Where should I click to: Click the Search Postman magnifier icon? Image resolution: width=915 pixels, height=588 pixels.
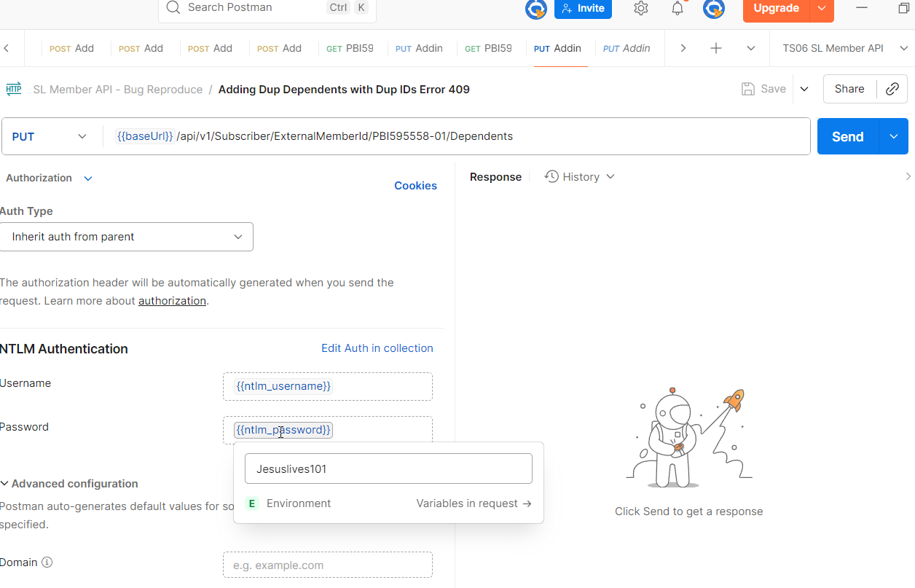tap(173, 7)
